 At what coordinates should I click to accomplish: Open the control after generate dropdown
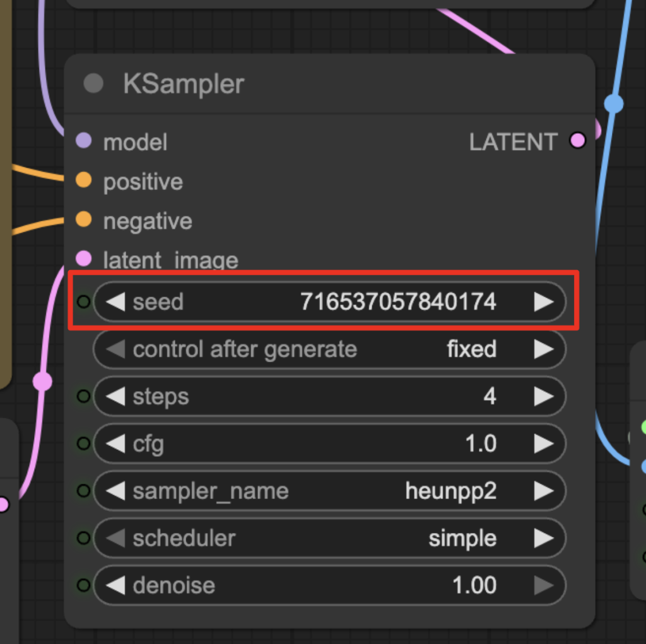(329, 349)
